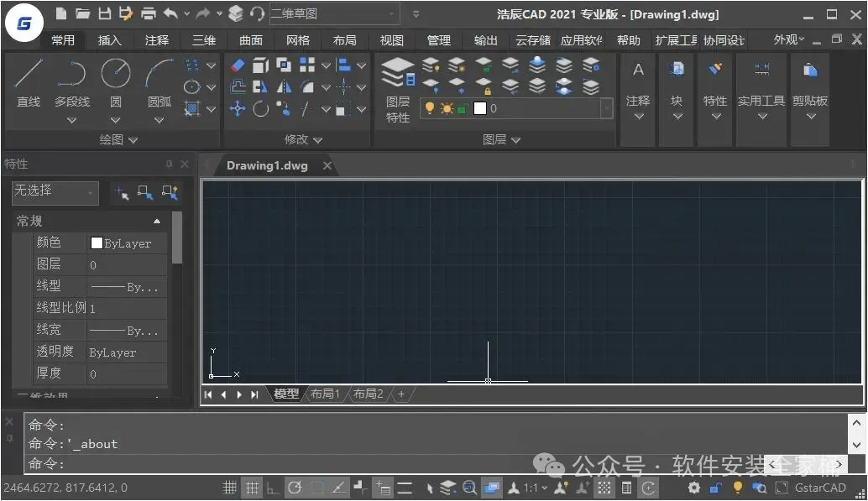Image resolution: width=868 pixels, height=501 pixels.
Task: Click the ellipse tool icon
Action: [191, 87]
